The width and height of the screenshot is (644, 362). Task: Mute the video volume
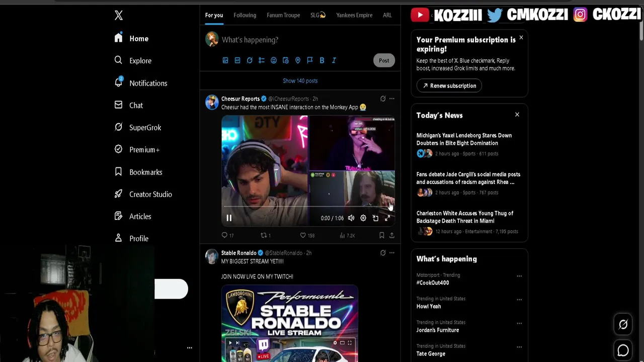coord(351,218)
